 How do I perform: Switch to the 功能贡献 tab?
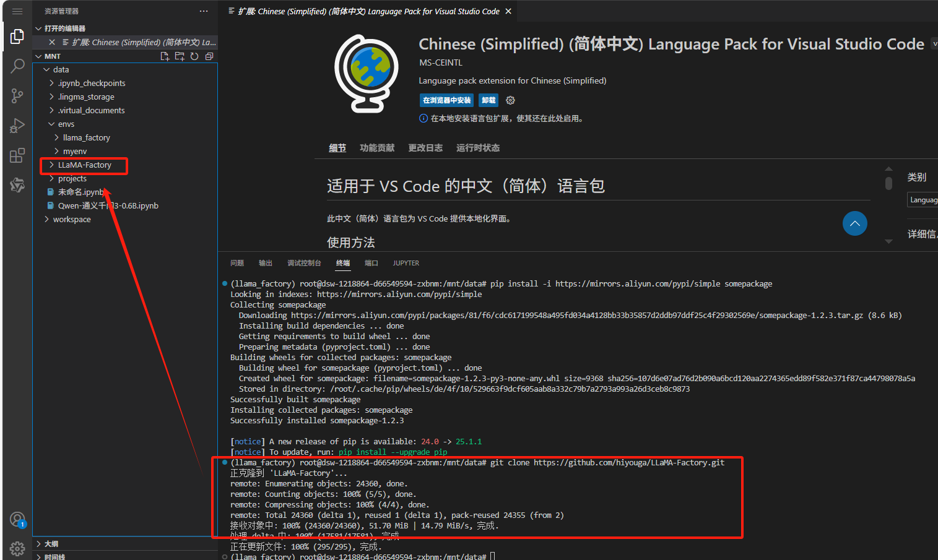click(377, 148)
